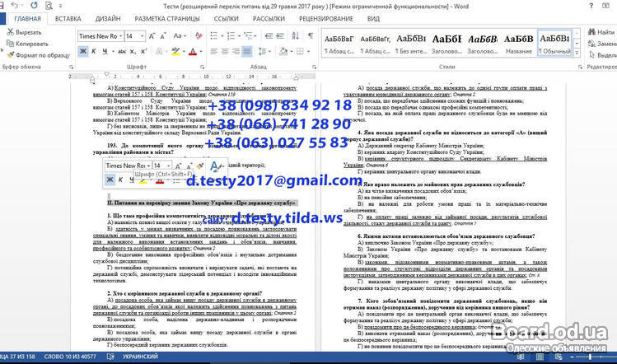The height and width of the screenshot is (364, 617).
Task: Apply text effects outlined A icon
Action: point(159,51)
